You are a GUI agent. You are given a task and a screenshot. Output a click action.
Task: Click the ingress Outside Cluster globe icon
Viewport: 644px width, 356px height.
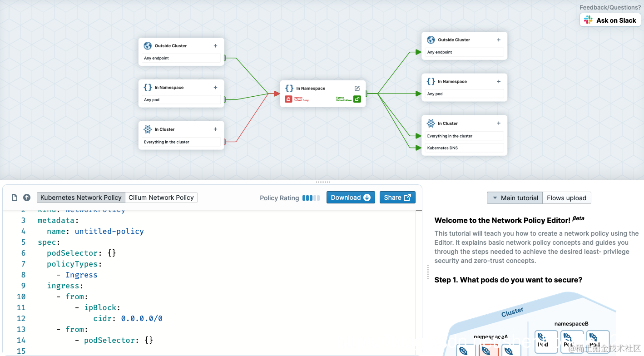tap(148, 46)
